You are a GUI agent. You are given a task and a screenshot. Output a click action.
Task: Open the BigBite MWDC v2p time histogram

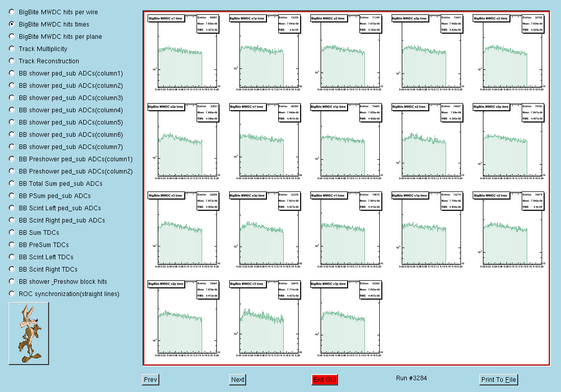click(x=183, y=318)
